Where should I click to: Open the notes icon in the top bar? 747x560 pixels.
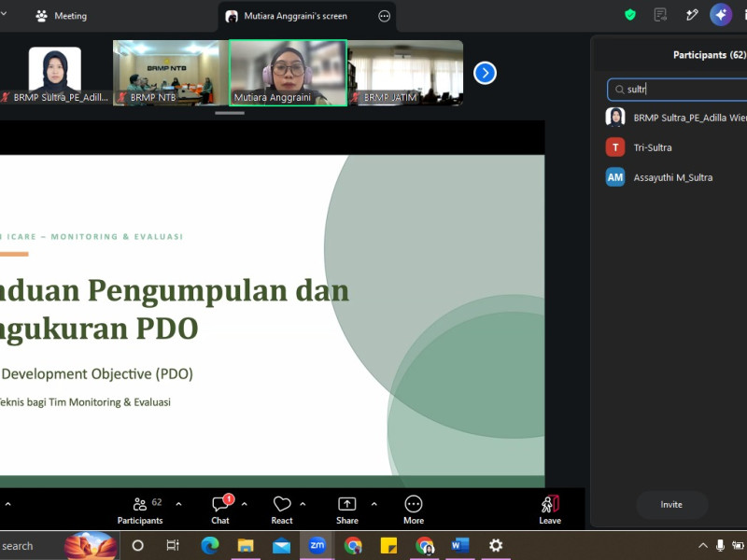pyautogui.click(x=660, y=15)
